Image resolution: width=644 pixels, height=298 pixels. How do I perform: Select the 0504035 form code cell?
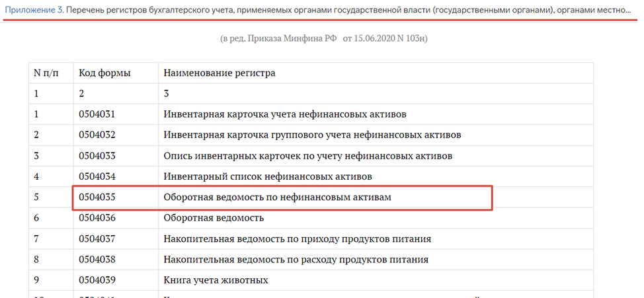[x=116, y=198]
